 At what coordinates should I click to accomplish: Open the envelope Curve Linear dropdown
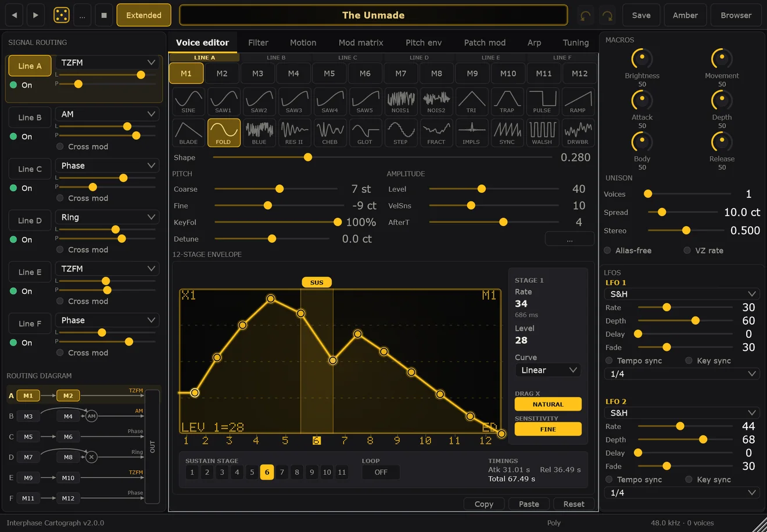point(549,370)
